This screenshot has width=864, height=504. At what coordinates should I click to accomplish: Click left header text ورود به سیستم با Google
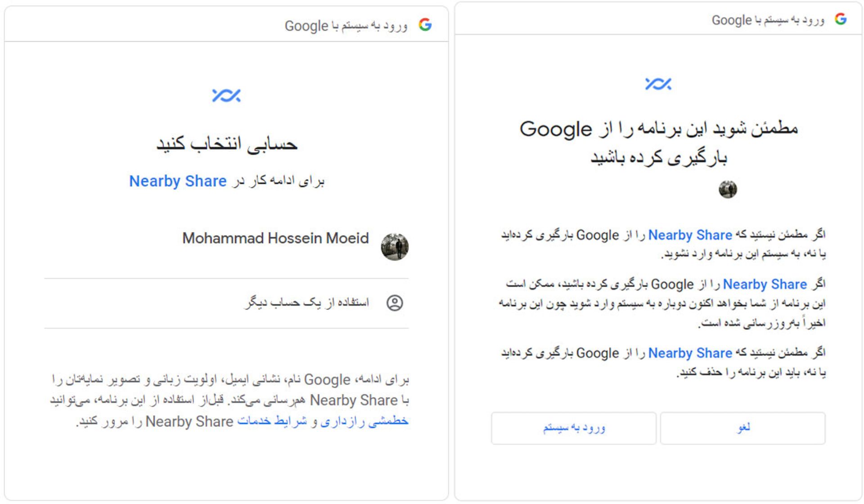346,26
